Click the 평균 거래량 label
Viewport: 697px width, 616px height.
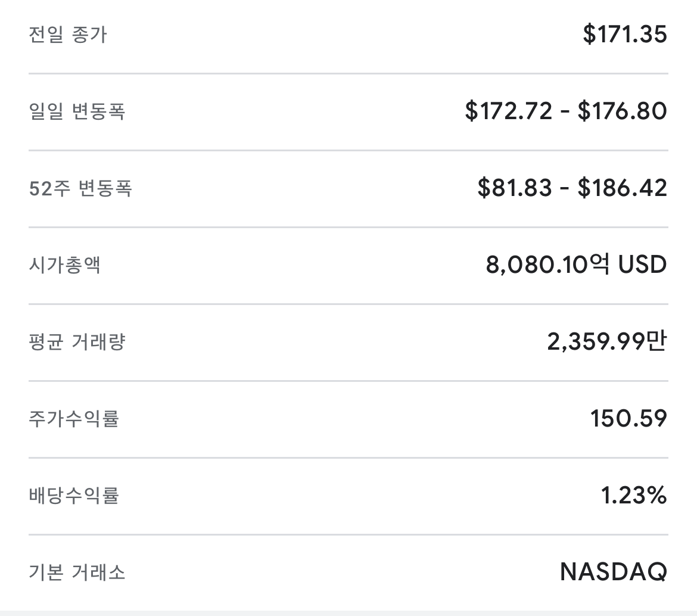click(77, 342)
